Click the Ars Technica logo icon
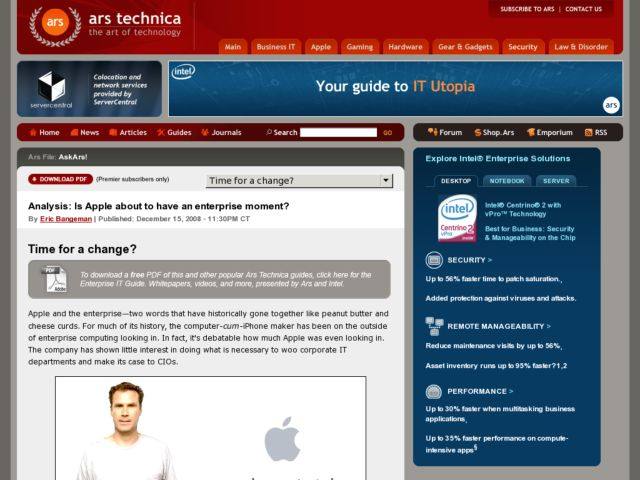The image size is (640, 480). click(x=55, y=25)
